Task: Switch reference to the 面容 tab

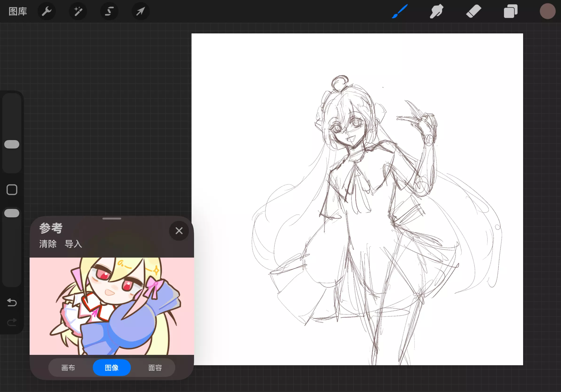Action: pyautogui.click(x=155, y=368)
